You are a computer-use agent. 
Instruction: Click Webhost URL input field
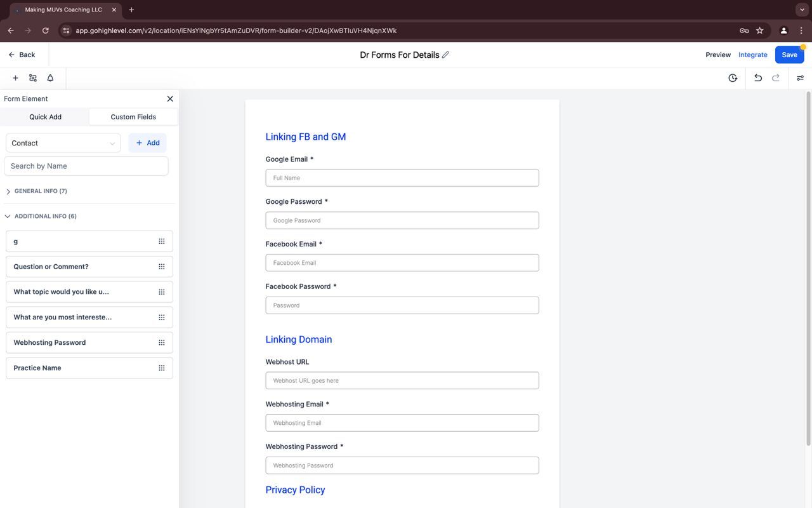point(402,380)
